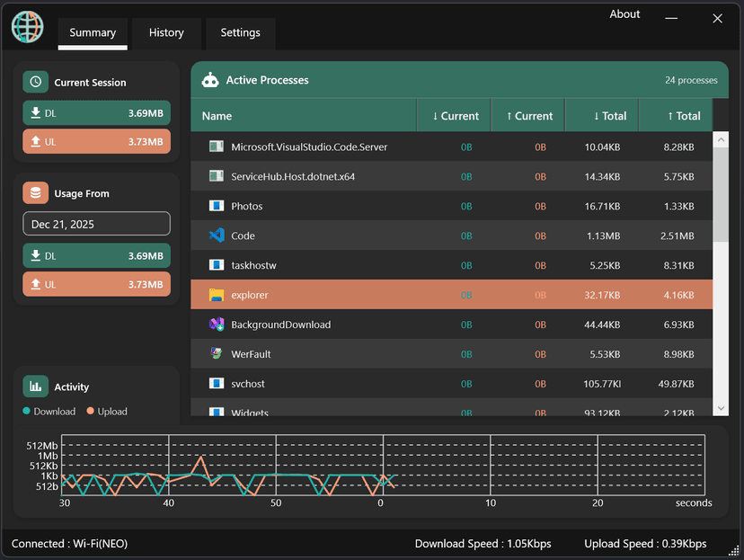Click the Photos process icon
744x560 pixels.
[x=217, y=206]
